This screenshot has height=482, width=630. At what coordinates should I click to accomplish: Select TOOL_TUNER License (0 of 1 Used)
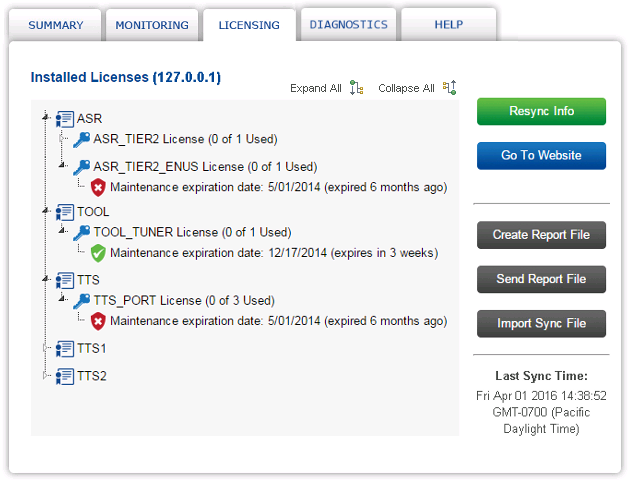(x=192, y=232)
